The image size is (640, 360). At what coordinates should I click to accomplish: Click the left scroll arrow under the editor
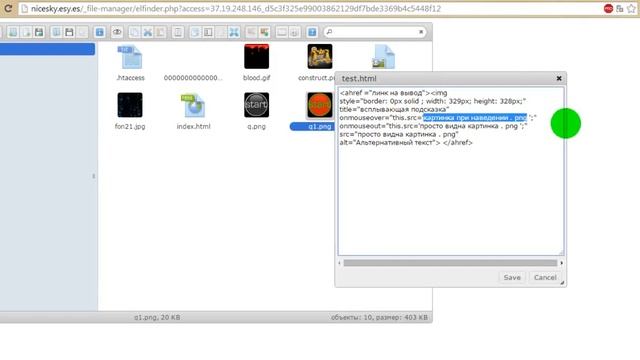pyautogui.click(x=340, y=263)
